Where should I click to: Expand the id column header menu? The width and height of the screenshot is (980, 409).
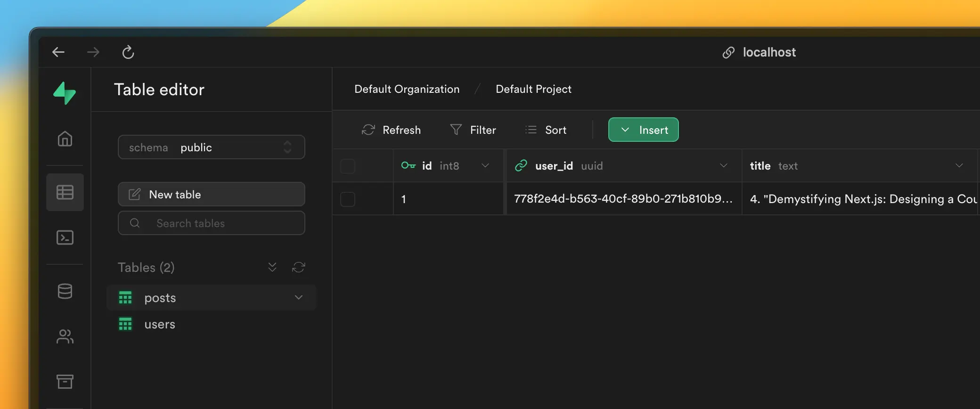pyautogui.click(x=485, y=166)
